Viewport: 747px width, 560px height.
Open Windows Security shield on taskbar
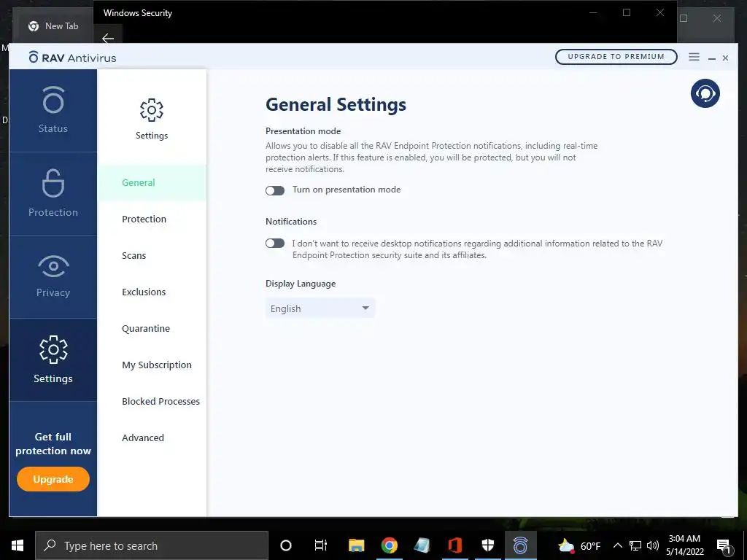[488, 545]
